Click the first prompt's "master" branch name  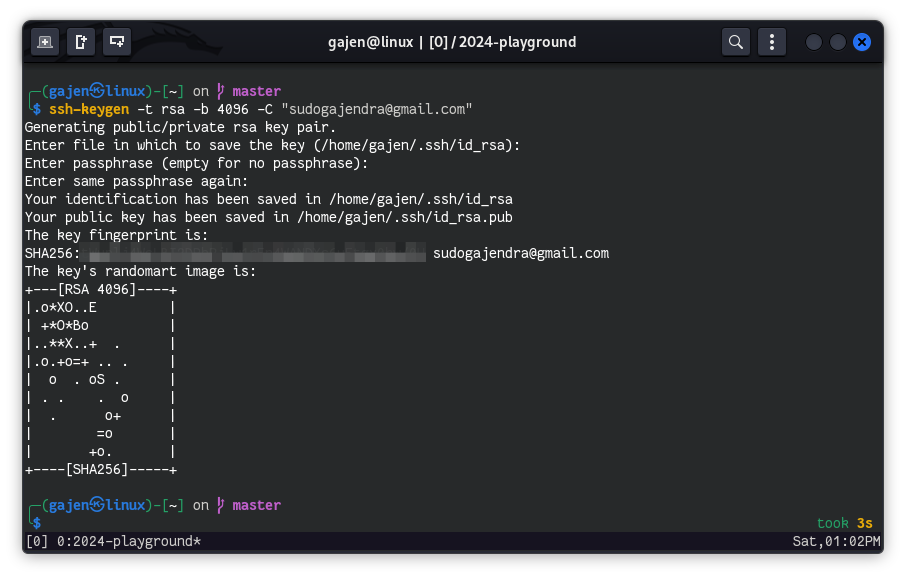257,91
